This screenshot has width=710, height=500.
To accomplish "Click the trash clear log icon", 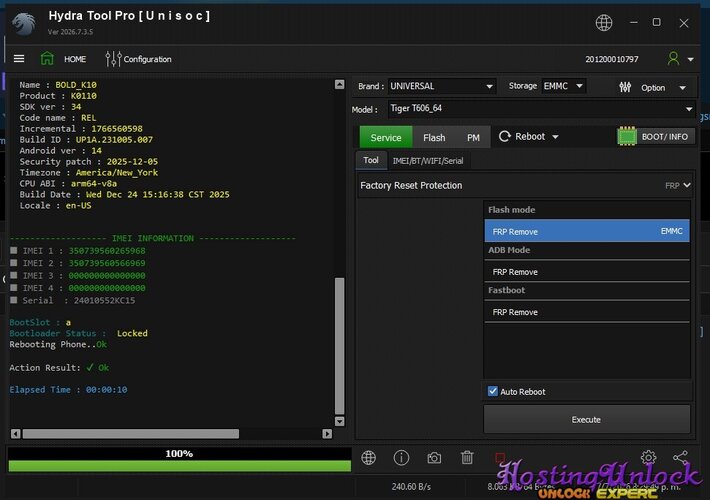I will 467,458.
